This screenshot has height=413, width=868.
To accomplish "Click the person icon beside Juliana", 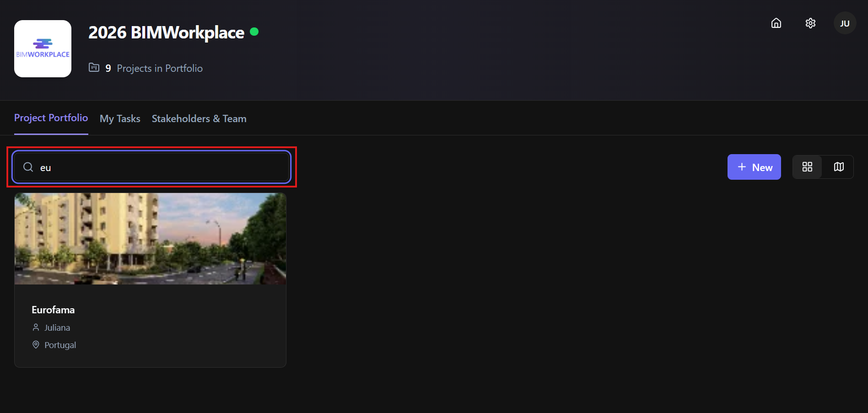I will [x=36, y=327].
